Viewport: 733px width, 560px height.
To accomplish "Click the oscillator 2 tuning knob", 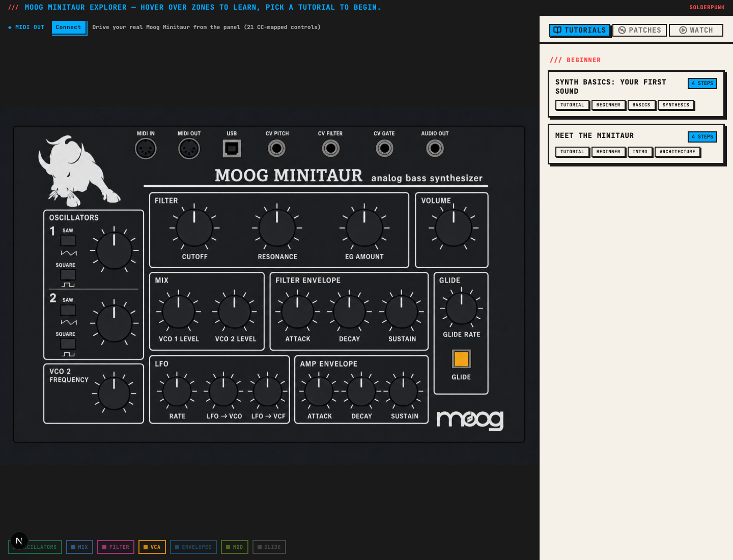I will tap(114, 324).
